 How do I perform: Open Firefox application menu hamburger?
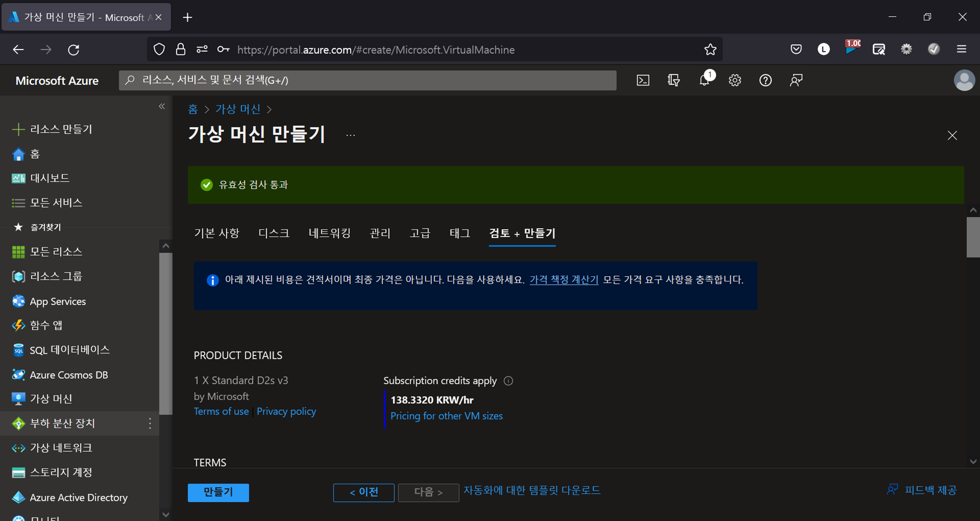[x=961, y=49]
